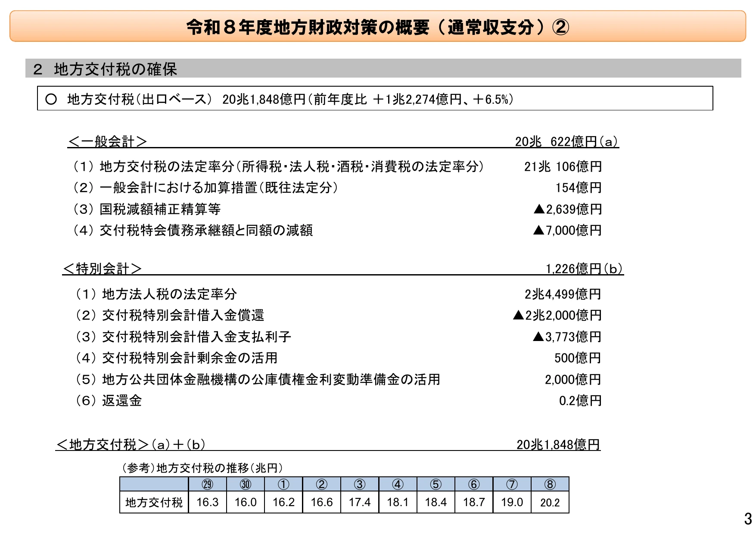Click the ⑤ column header
This screenshot has height=535, width=756.
point(436,484)
